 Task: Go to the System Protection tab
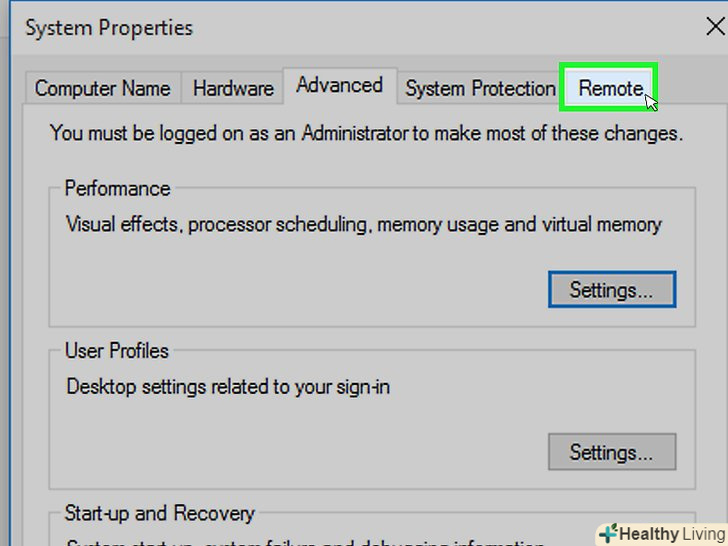point(480,88)
